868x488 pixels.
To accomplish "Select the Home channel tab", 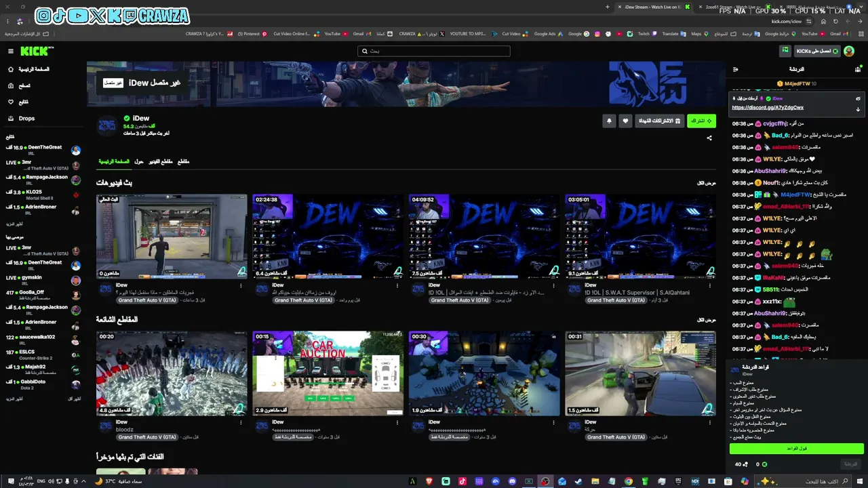I will tap(114, 162).
